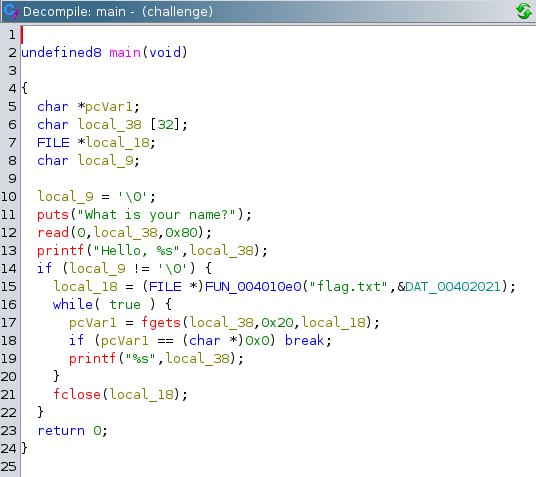Click the green refresh decompiler icon
The image size is (536, 477).
click(x=524, y=11)
